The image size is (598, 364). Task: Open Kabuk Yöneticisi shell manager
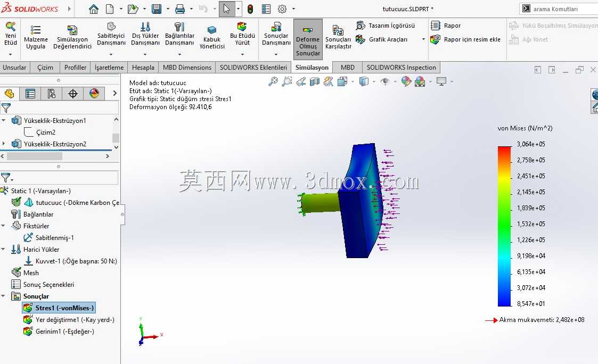tap(212, 37)
